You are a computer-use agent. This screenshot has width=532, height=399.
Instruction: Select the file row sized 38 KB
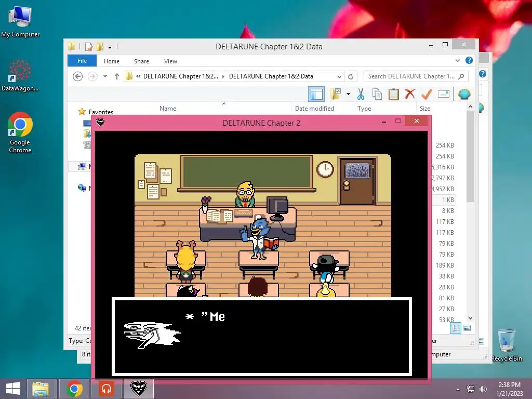pyautogui.click(x=444, y=276)
